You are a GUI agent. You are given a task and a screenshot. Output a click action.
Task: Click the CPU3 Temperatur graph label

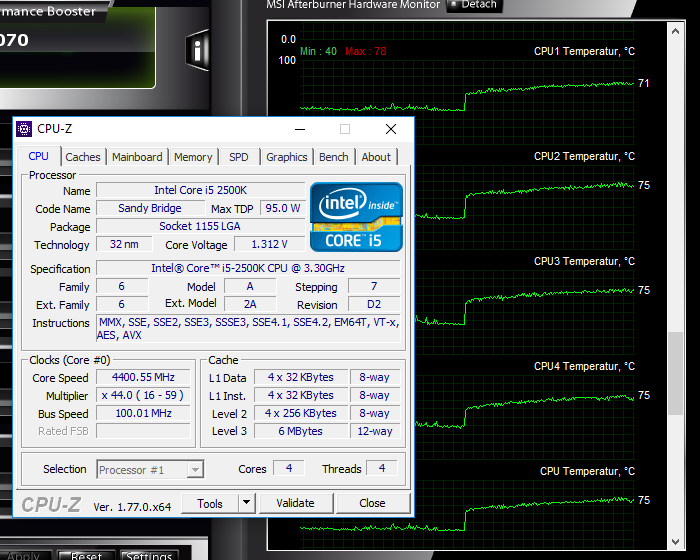[x=584, y=261]
